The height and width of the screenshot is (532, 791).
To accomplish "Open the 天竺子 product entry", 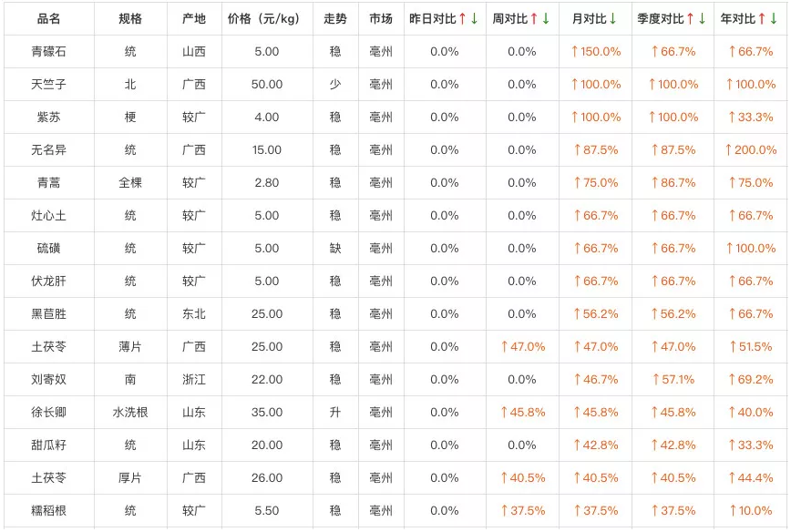I will (48, 85).
